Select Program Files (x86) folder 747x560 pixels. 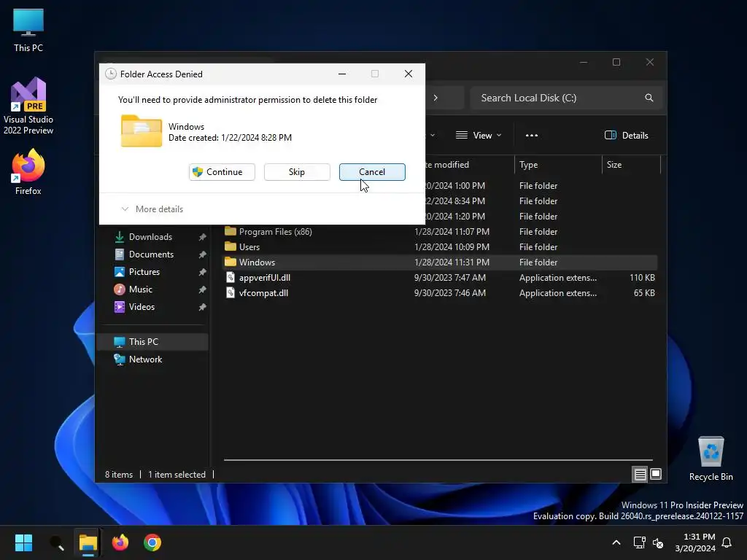[x=440, y=231]
